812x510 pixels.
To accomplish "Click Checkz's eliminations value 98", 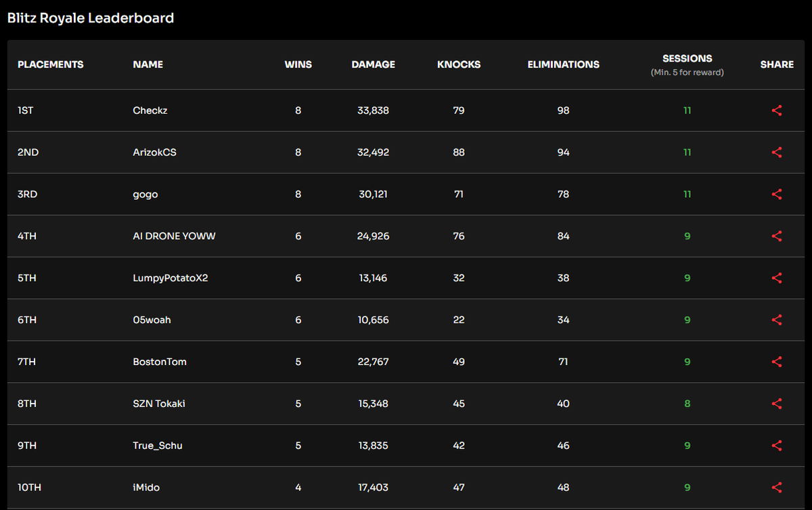I will click(x=564, y=110).
